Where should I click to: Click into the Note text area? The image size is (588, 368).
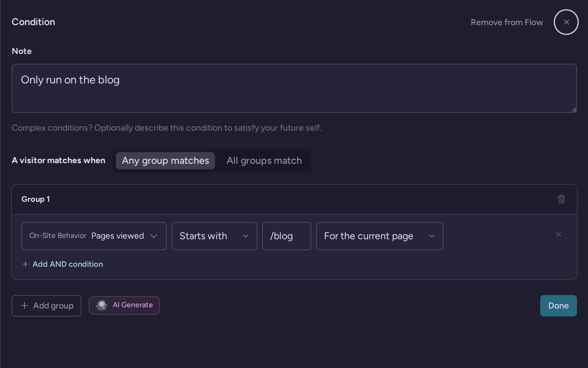click(x=294, y=88)
